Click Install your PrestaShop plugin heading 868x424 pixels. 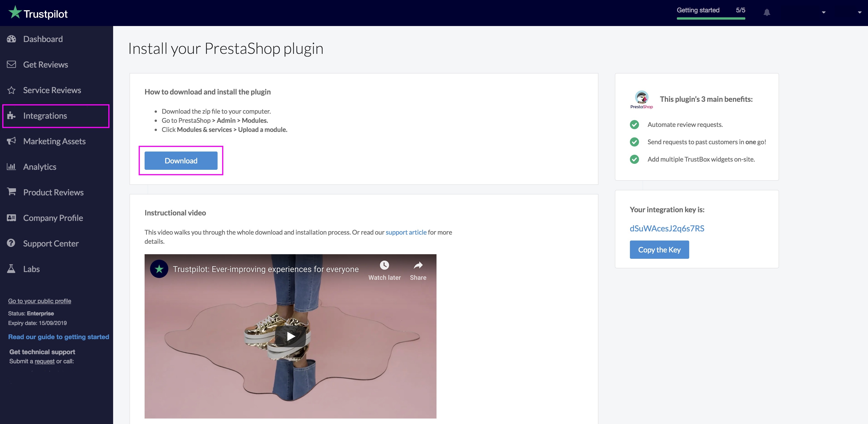[x=226, y=49]
